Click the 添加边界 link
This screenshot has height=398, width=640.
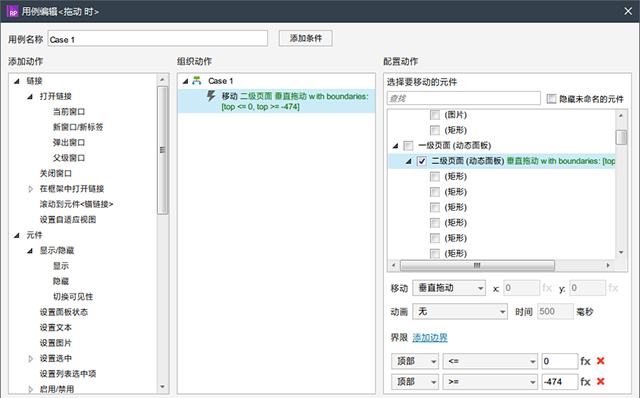coord(430,338)
